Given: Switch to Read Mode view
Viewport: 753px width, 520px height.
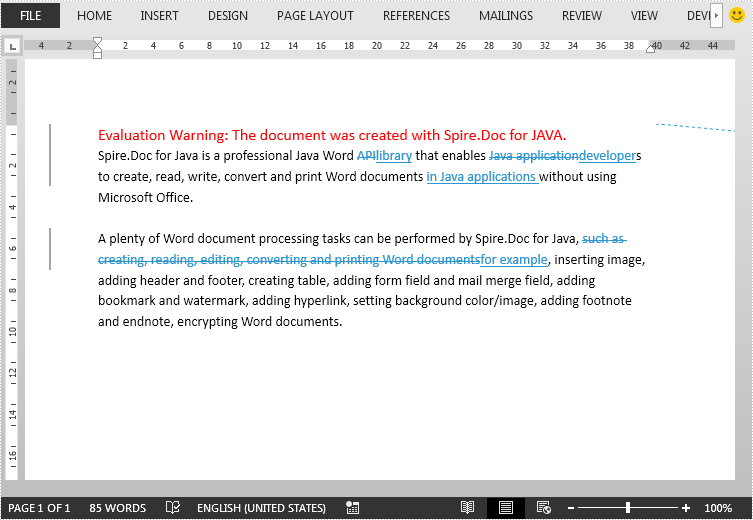Looking at the screenshot, I should point(467,508).
